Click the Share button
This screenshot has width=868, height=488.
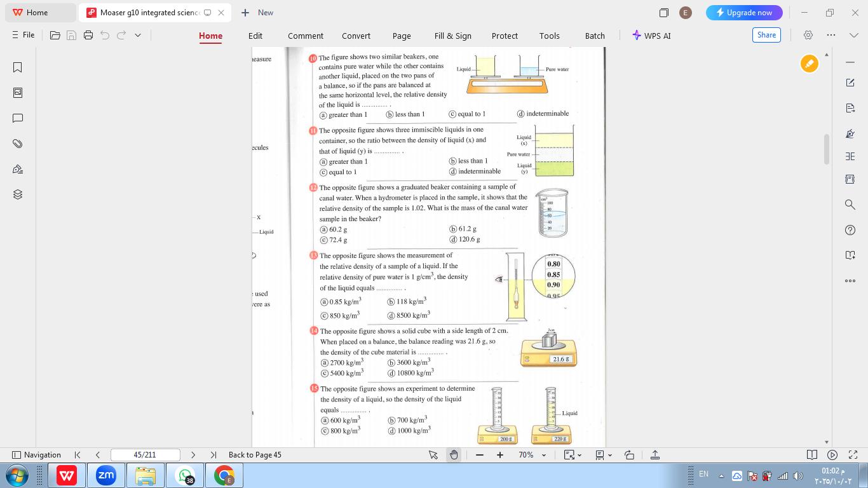tap(766, 35)
